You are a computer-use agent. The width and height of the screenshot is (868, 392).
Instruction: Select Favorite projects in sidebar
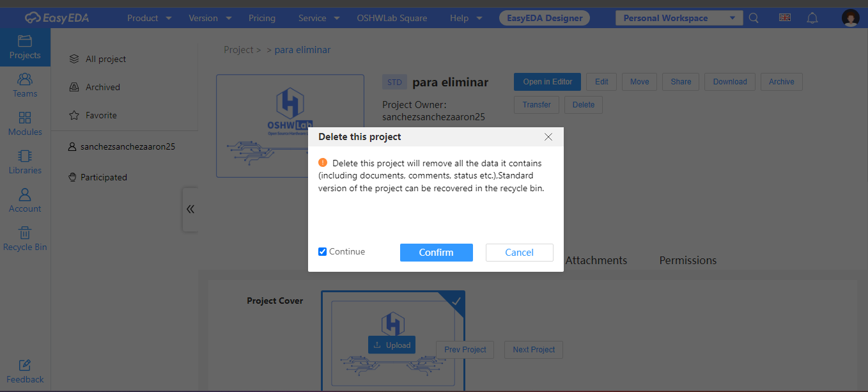click(93, 115)
